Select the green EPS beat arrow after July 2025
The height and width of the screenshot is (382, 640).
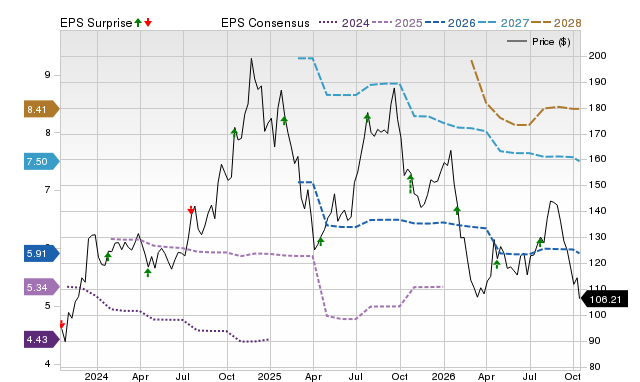367,118
